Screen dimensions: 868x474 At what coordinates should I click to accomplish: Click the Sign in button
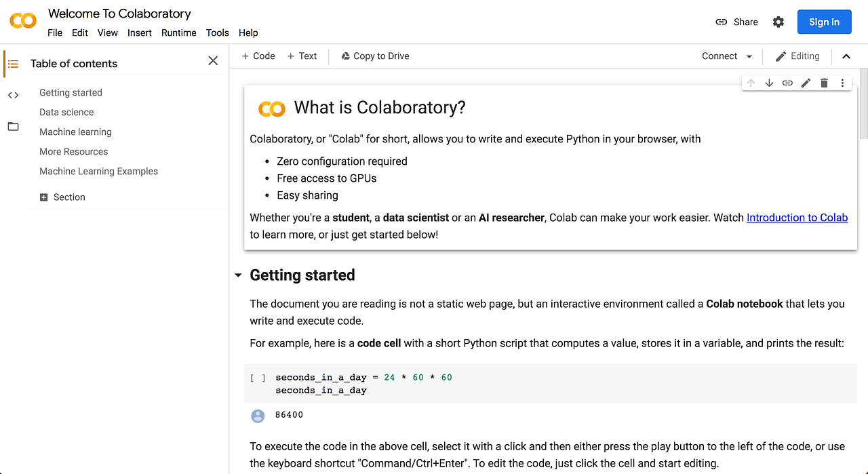click(x=824, y=21)
